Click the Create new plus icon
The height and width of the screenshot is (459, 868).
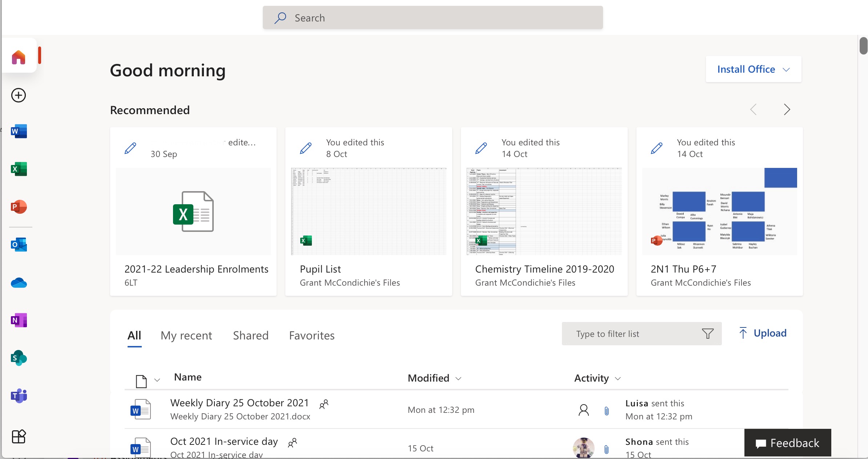(x=19, y=95)
